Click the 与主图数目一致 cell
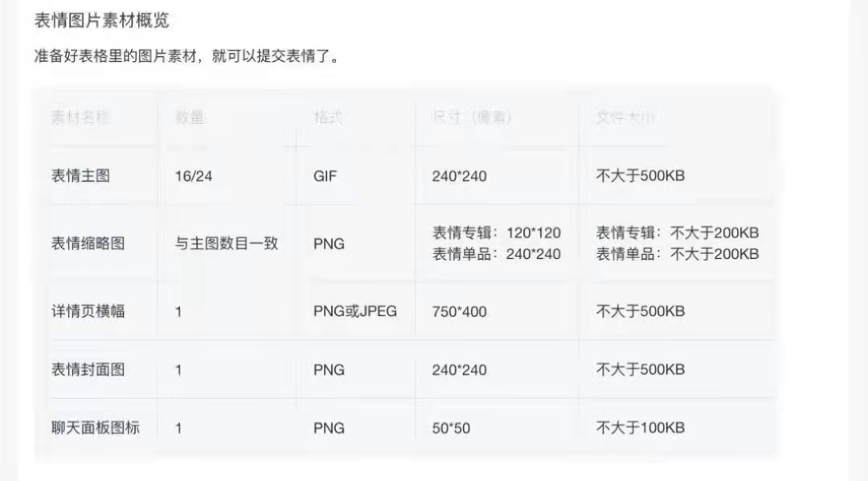 click(227, 243)
